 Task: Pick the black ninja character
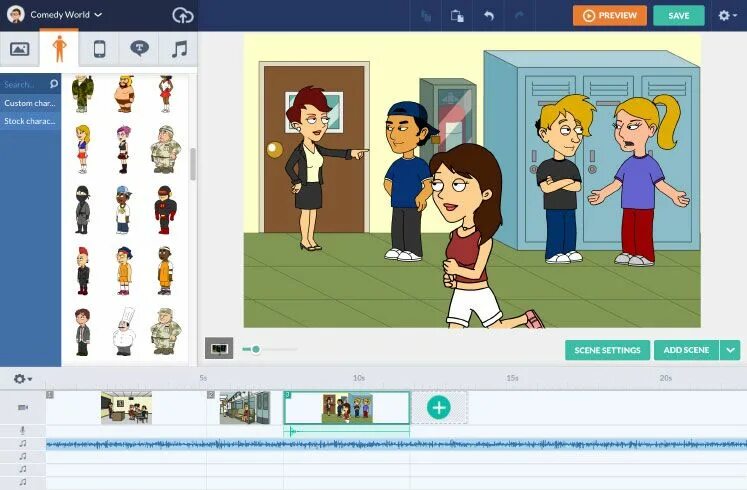pyautogui.click(x=82, y=210)
